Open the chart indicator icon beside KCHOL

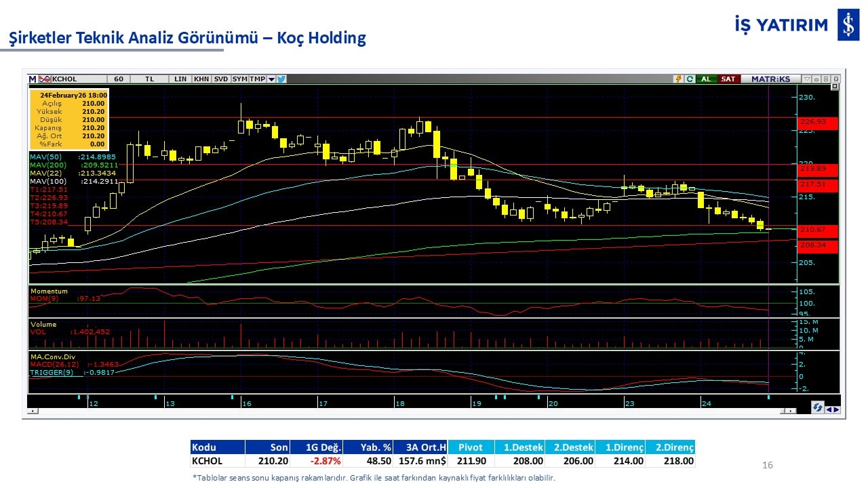[45, 79]
